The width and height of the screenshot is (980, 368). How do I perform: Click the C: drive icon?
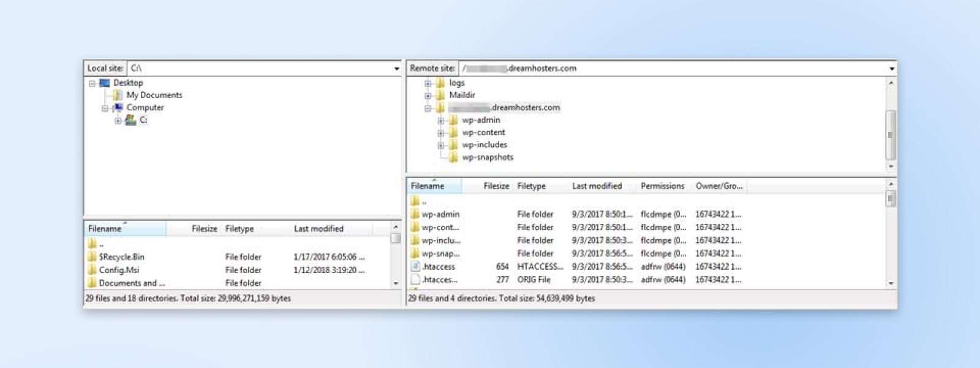(130, 120)
